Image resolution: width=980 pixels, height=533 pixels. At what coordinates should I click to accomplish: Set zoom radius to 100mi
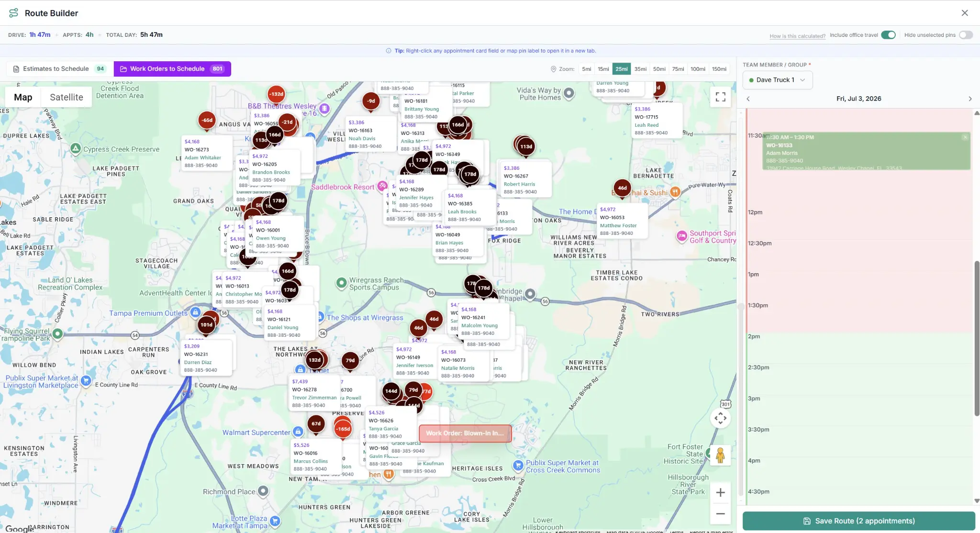pos(698,69)
